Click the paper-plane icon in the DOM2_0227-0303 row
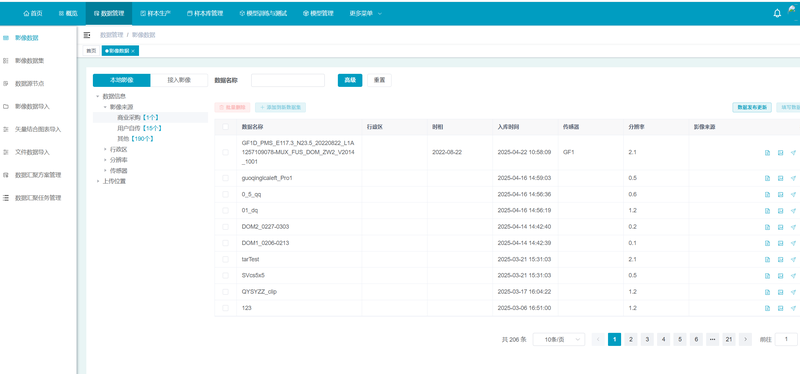 [793, 227]
